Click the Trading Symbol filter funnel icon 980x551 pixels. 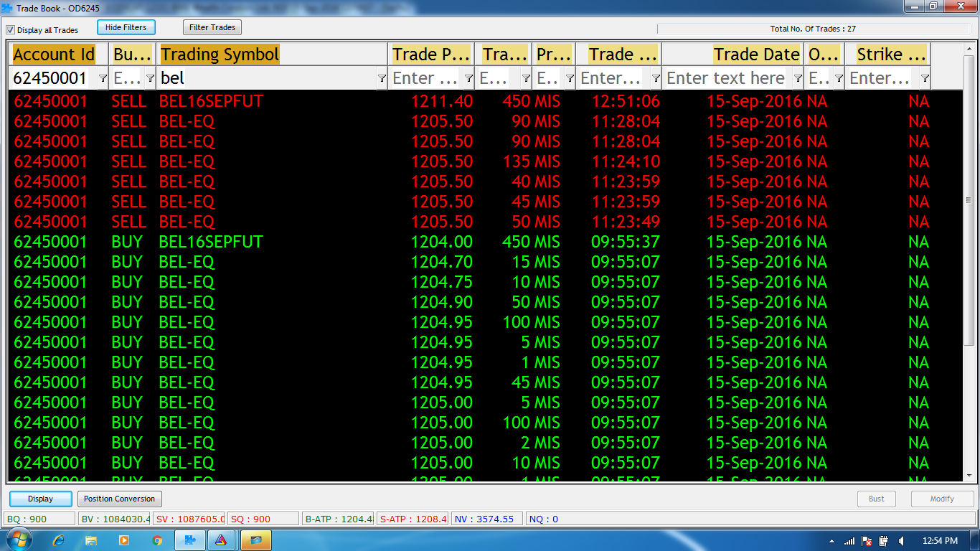click(382, 78)
